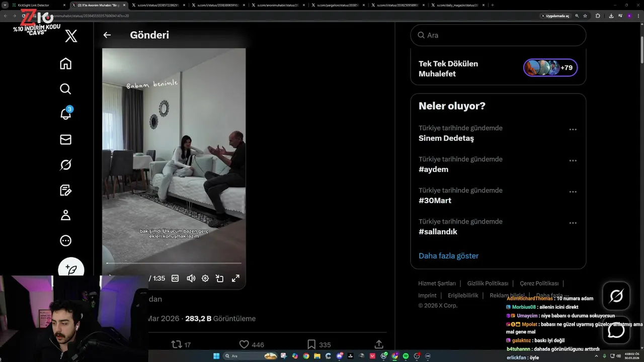Viewport: 644px width, 362px height.
Task: Focus the Ara search field
Action: pyautogui.click(x=498, y=35)
